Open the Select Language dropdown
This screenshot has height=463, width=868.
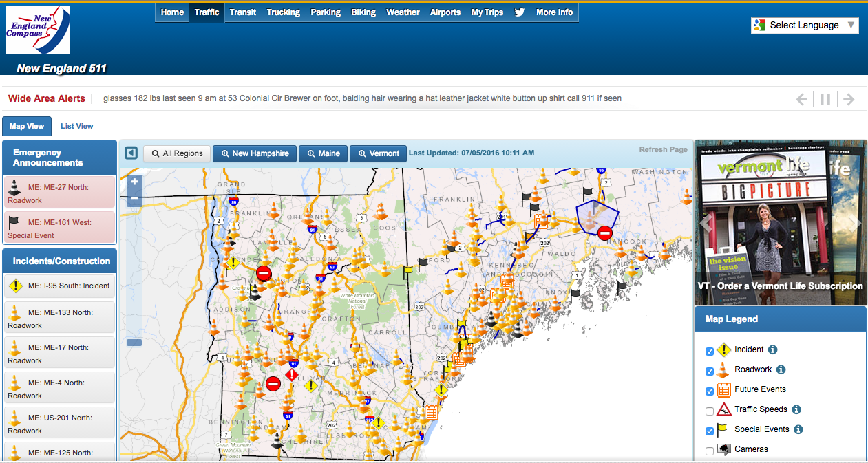click(x=804, y=25)
